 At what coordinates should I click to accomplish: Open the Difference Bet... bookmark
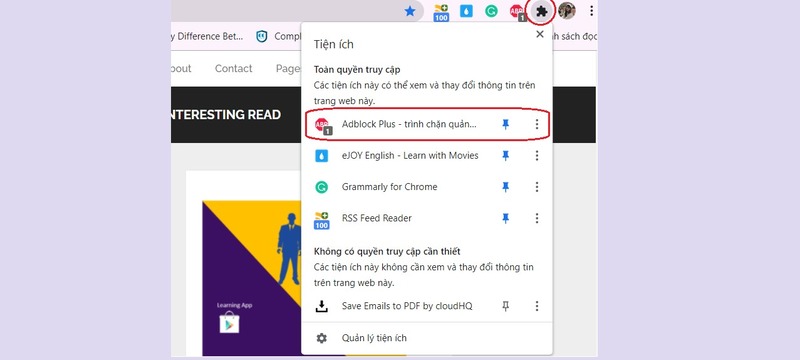click(208, 36)
